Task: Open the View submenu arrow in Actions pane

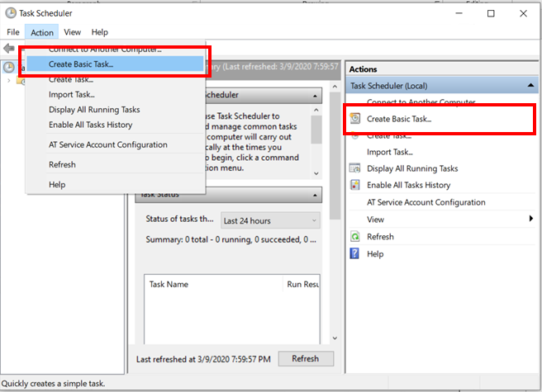Action: pos(531,218)
